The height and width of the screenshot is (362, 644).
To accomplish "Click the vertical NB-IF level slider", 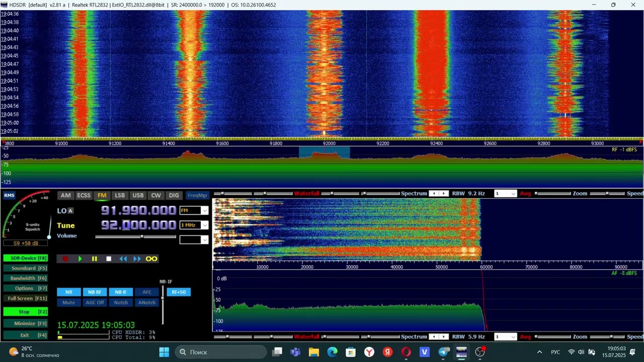I will (163, 305).
